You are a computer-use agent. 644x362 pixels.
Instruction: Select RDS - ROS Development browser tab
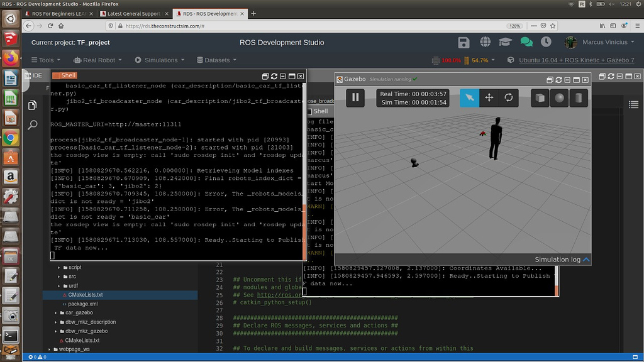tap(209, 14)
